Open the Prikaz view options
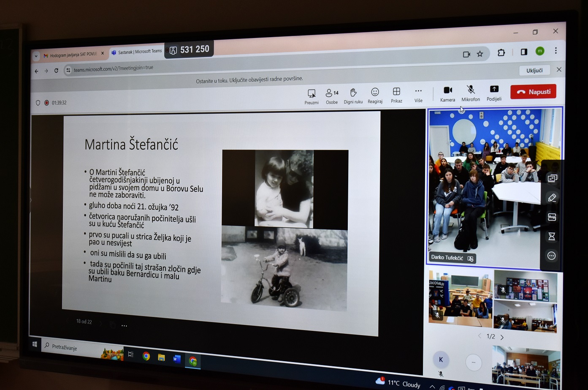The height and width of the screenshot is (390, 588). point(396,92)
